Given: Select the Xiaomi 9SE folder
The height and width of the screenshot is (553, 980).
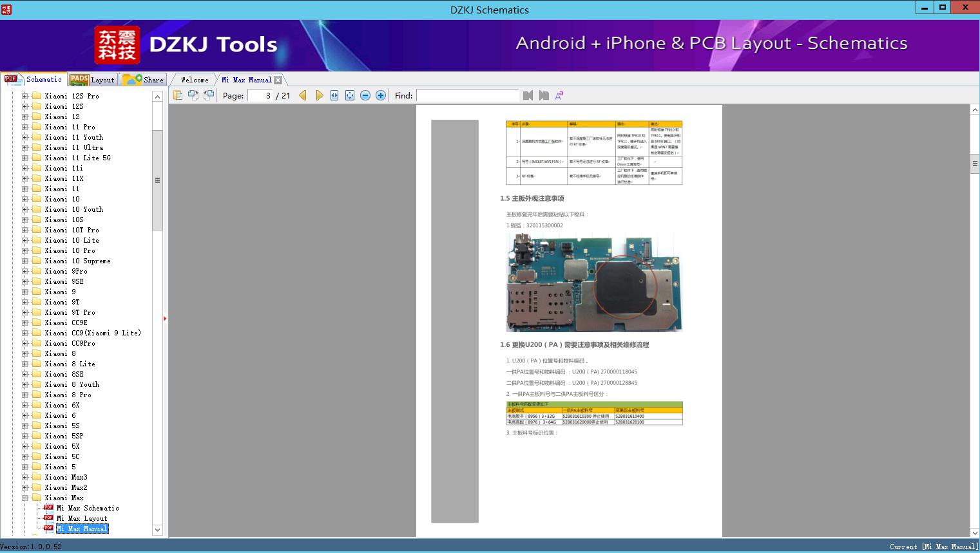Looking at the screenshot, I should (x=64, y=281).
